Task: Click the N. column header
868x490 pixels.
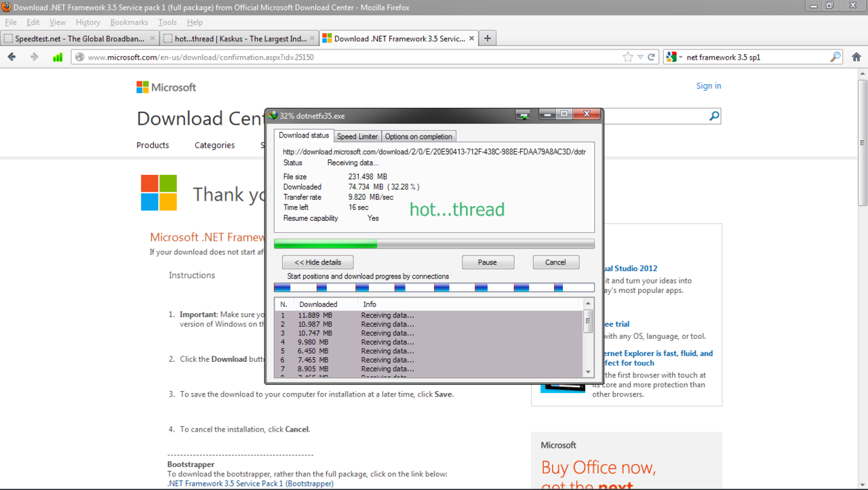Action: click(x=283, y=304)
